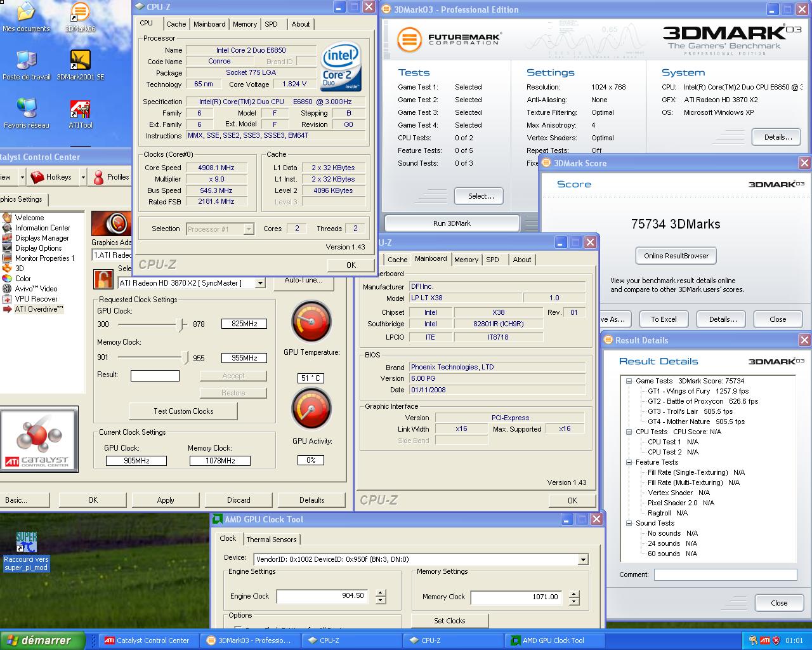
Task: Select Monitor Properties 1 tree item
Action: point(44,258)
